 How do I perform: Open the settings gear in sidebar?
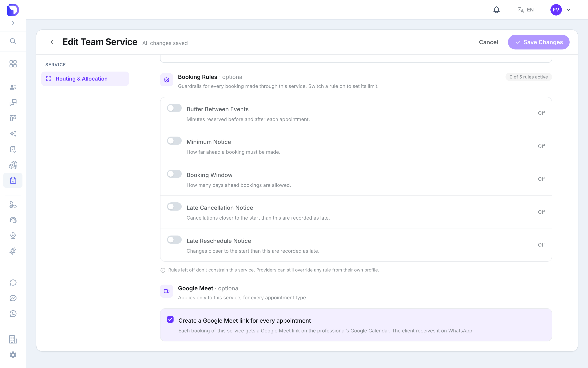coord(13,355)
